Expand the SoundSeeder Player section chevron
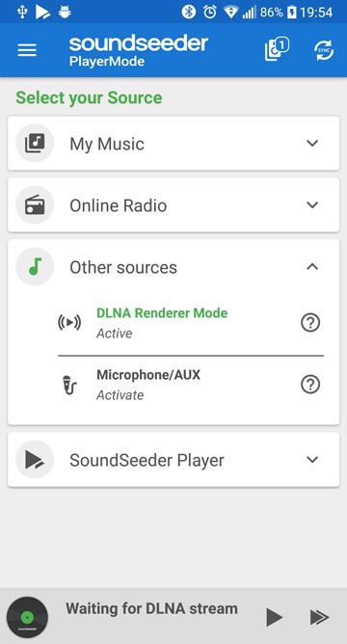This screenshot has width=347, height=644. (312, 460)
